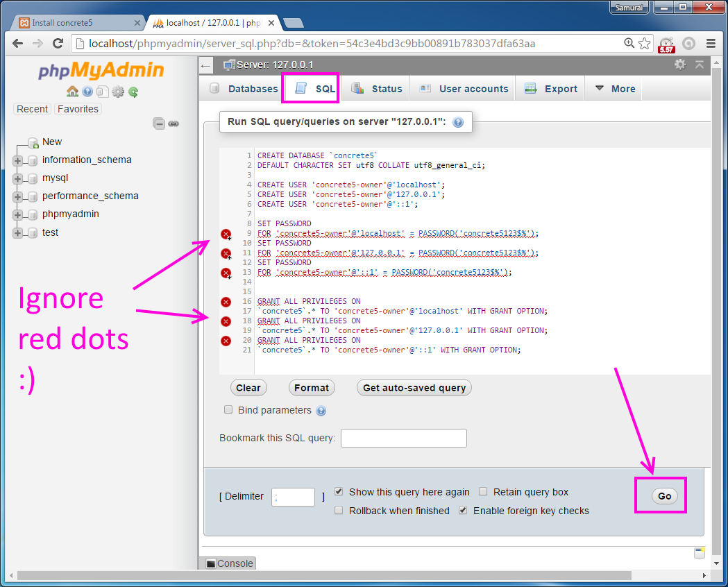
Task: Click page icon in lower right corner
Action: pos(700,553)
